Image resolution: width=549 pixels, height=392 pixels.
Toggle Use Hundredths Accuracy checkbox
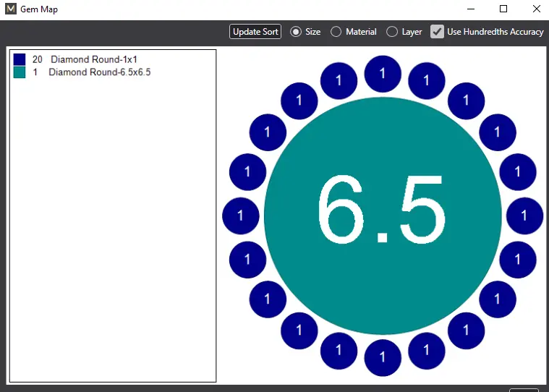(x=437, y=32)
